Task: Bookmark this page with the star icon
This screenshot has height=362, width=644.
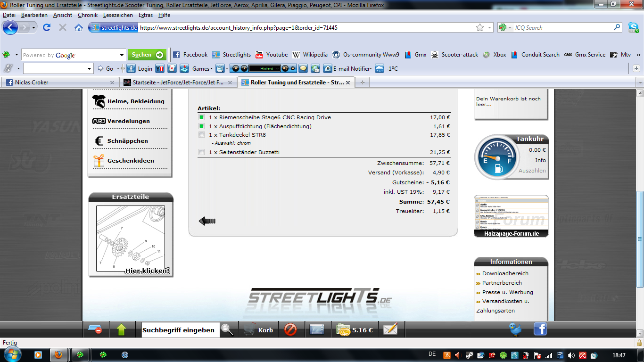Action: click(480, 27)
